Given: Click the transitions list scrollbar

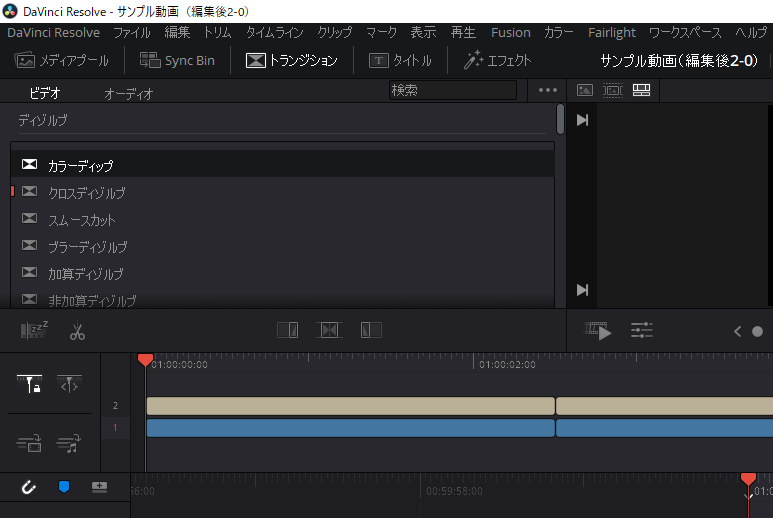Looking at the screenshot, I should click(x=560, y=119).
